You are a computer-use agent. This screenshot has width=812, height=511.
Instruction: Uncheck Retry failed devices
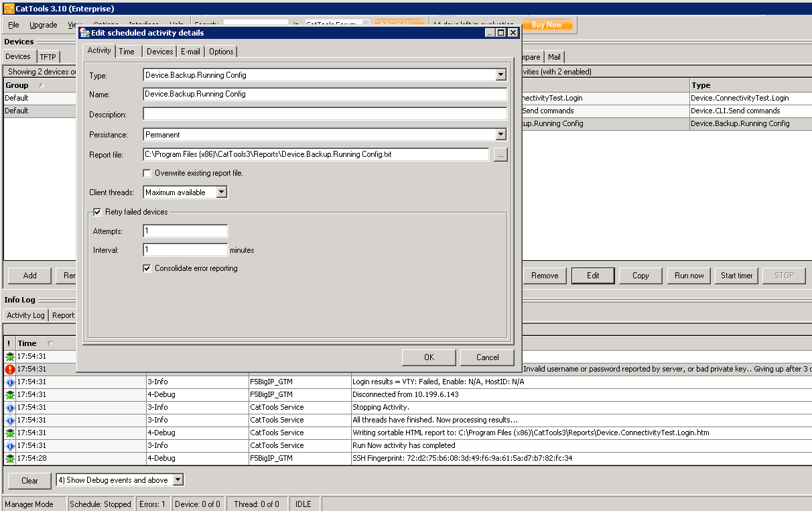(97, 212)
